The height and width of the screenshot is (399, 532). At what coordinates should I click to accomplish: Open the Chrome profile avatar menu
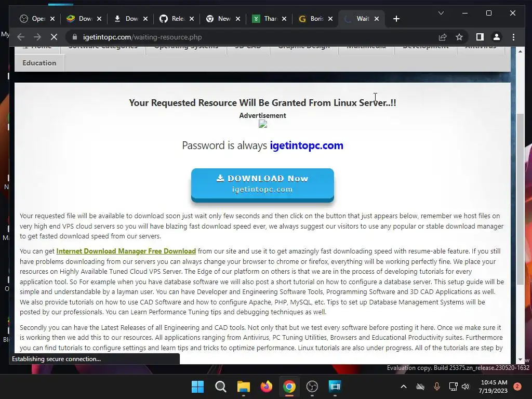[496, 37]
